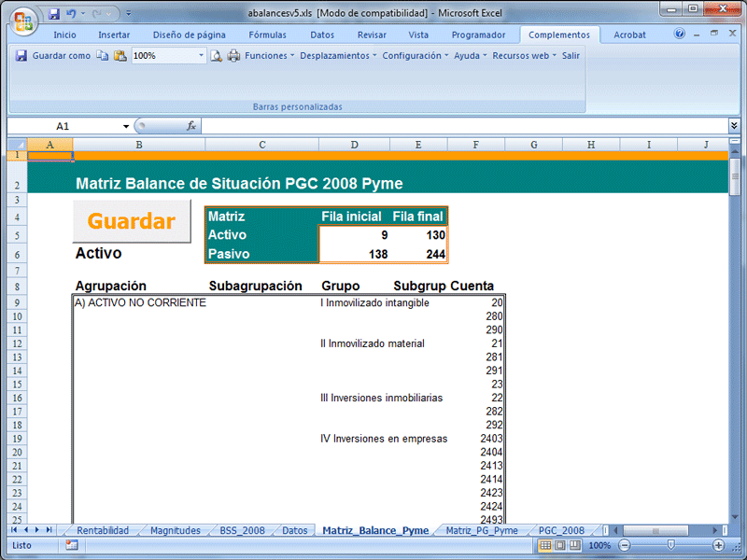Open the Ayuda dropdown menu
747x560 pixels.
[x=471, y=56]
